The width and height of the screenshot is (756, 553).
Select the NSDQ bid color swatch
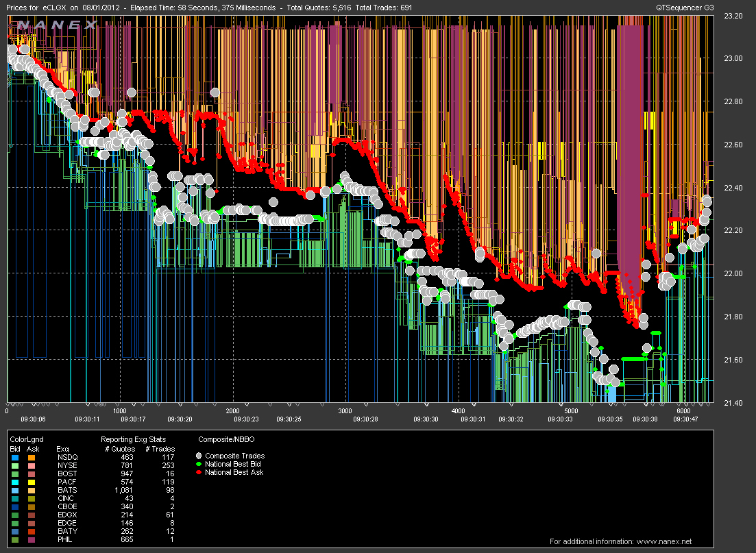(x=15, y=458)
